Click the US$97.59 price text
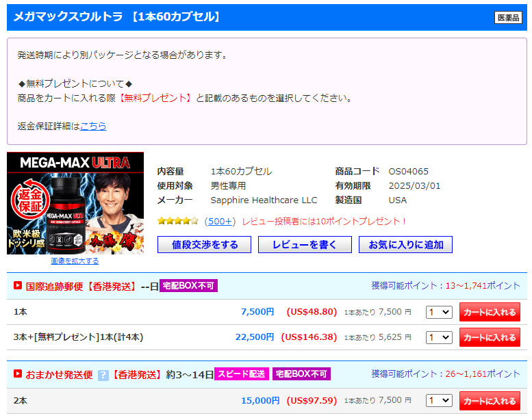This screenshot has height=420, width=532. (312, 401)
